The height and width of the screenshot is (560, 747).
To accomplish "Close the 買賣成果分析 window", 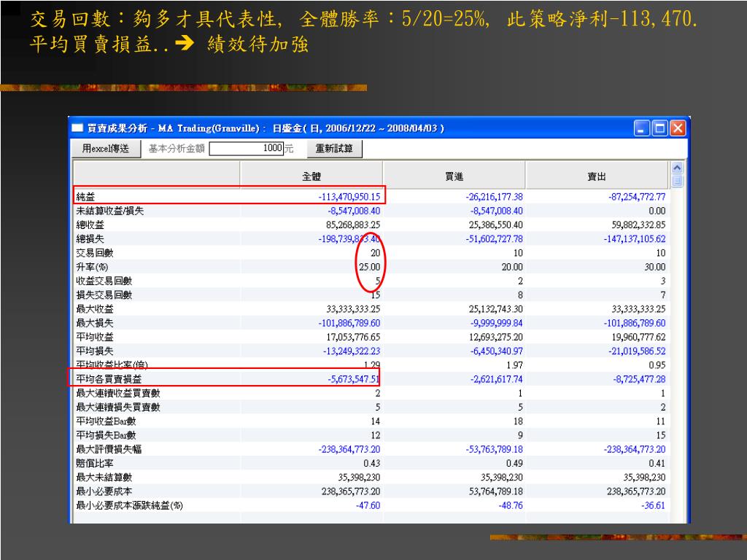I will click(678, 128).
